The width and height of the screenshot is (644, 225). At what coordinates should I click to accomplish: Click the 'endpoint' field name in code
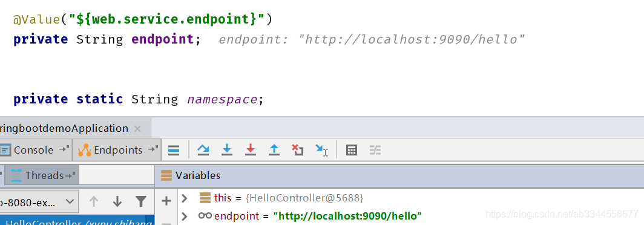click(x=162, y=40)
